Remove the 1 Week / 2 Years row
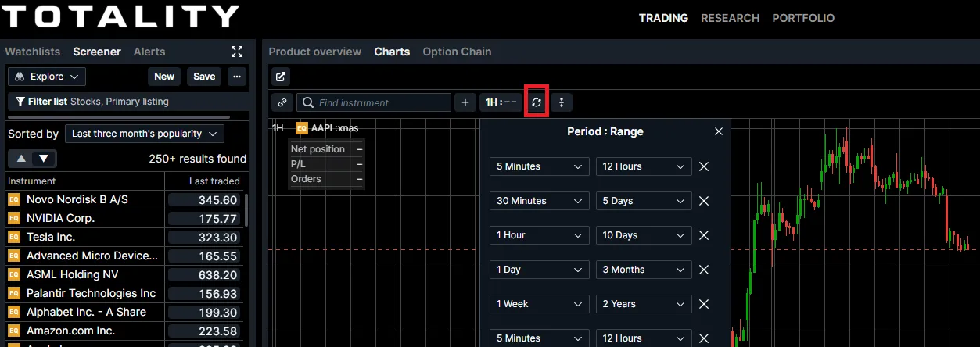 [704, 304]
